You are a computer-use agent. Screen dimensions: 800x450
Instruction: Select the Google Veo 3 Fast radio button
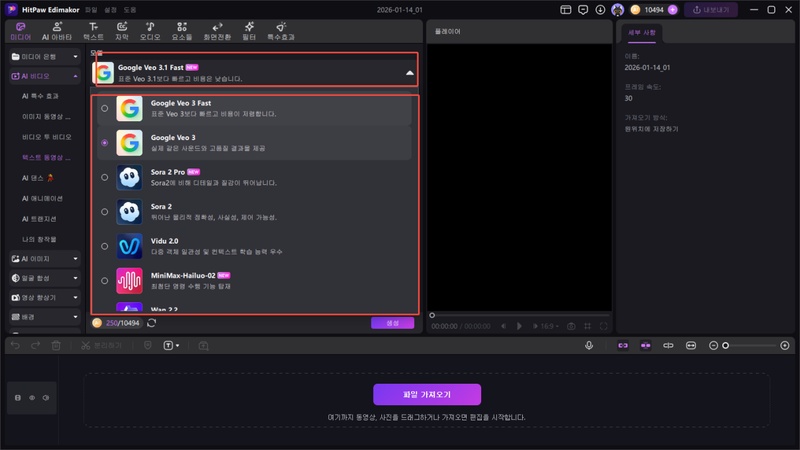pyautogui.click(x=105, y=108)
